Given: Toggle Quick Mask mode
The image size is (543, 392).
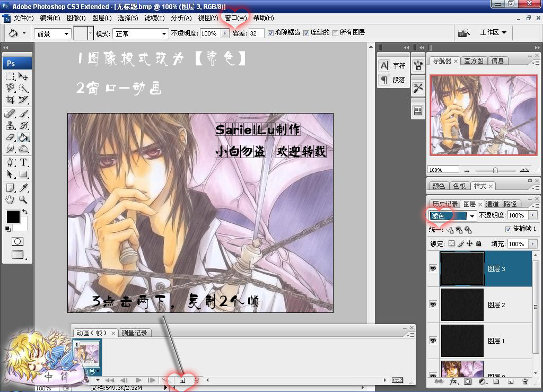Looking at the screenshot, I should point(17,241).
